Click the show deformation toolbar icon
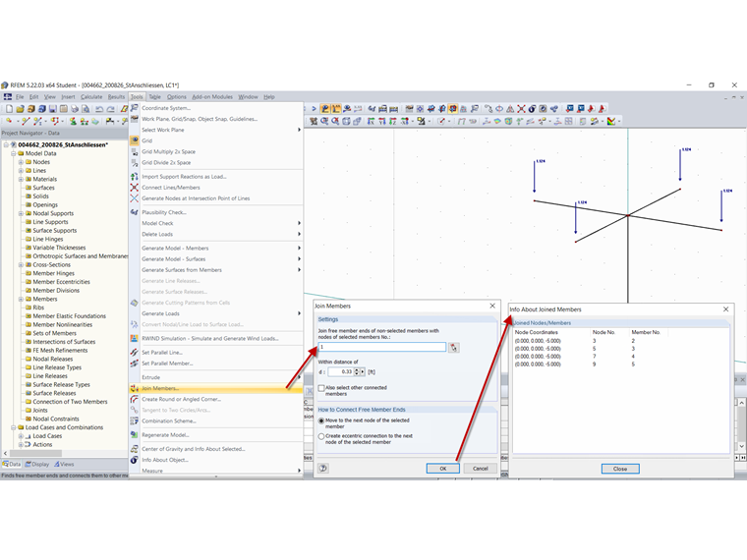 (347, 109)
